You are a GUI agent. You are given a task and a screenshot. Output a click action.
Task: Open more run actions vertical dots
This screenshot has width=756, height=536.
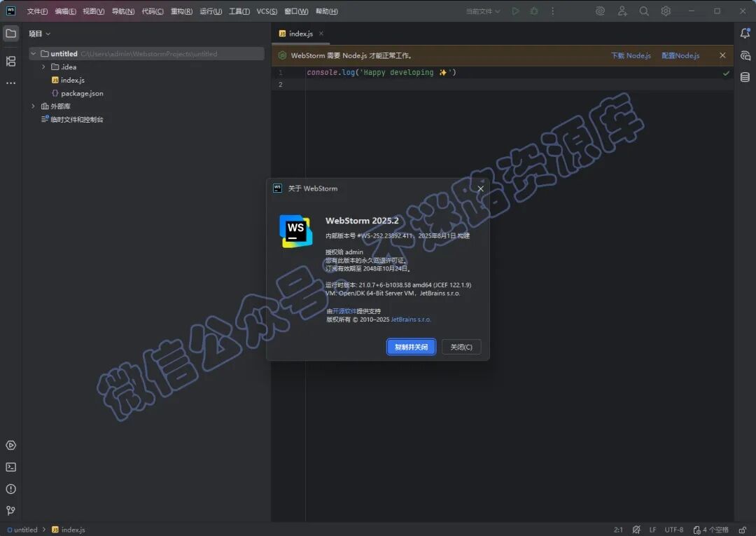(552, 11)
